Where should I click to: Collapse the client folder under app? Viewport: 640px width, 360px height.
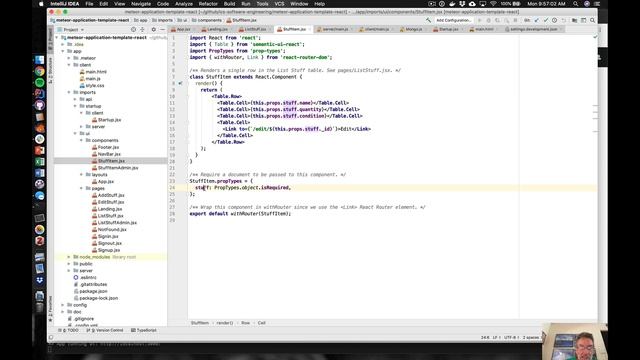pos(69,65)
